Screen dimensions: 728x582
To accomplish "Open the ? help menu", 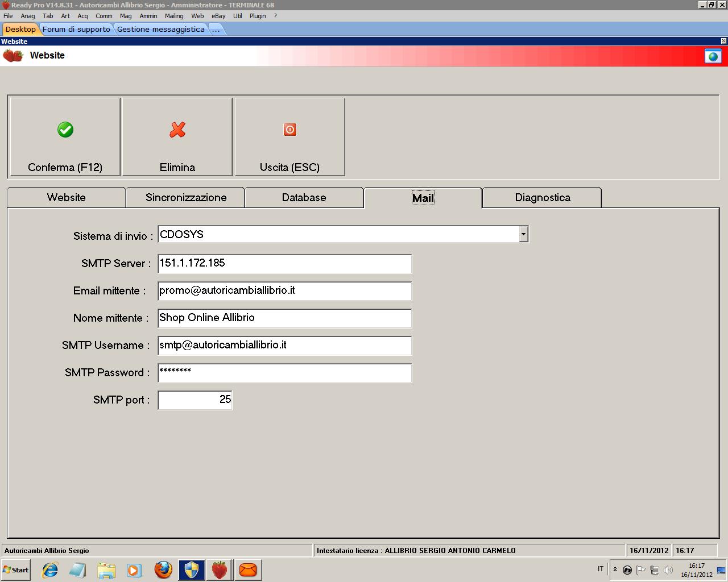I will 275,16.
